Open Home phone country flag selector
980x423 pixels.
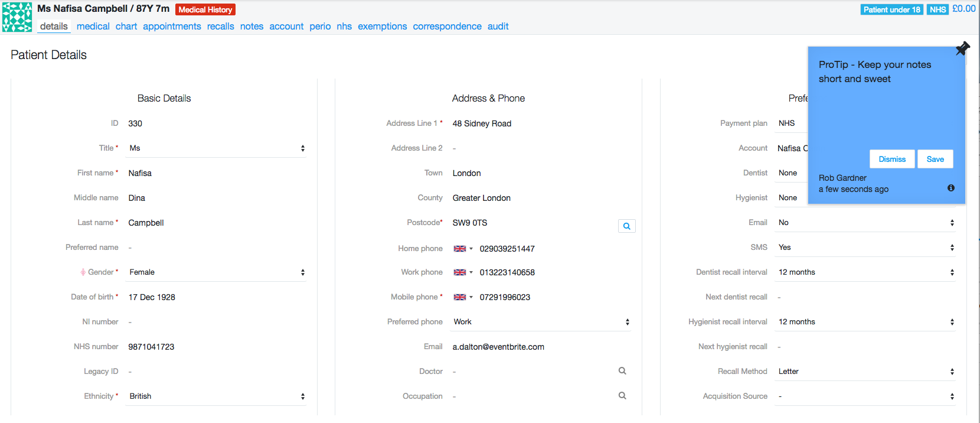tap(463, 249)
